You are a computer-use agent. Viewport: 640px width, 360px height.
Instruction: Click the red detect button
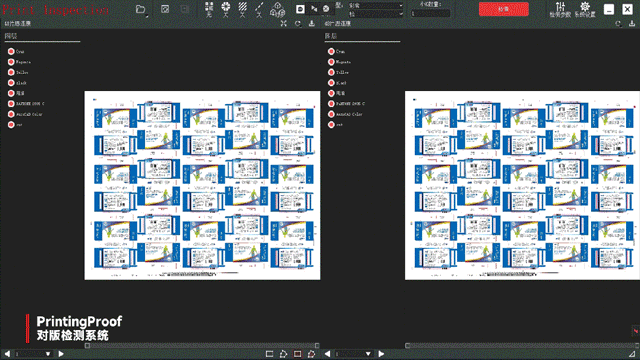click(504, 9)
